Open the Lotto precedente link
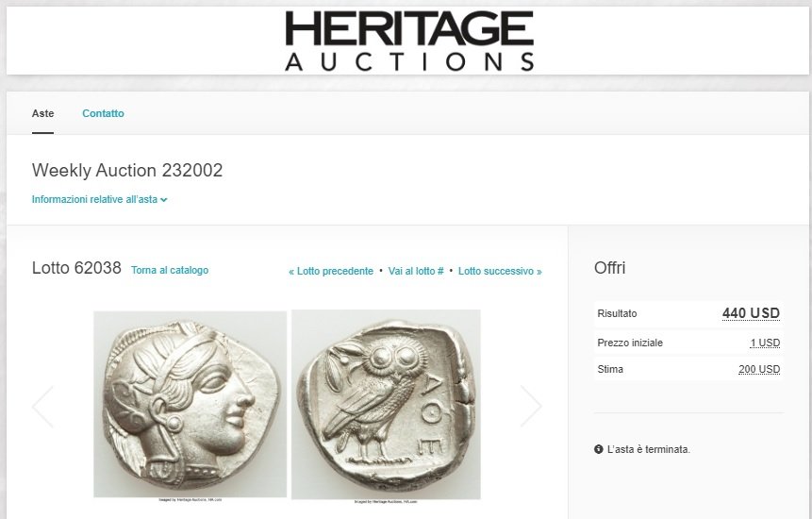This screenshot has height=519, width=812. click(331, 271)
